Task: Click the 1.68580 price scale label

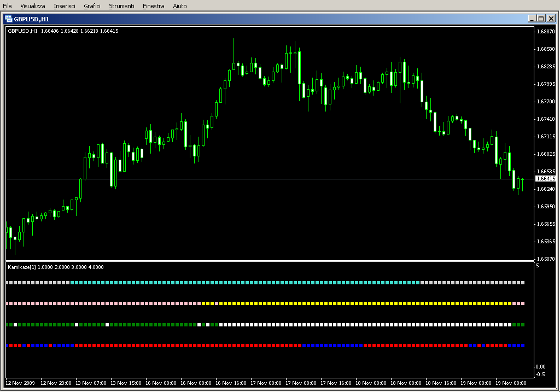Action: click(x=546, y=49)
